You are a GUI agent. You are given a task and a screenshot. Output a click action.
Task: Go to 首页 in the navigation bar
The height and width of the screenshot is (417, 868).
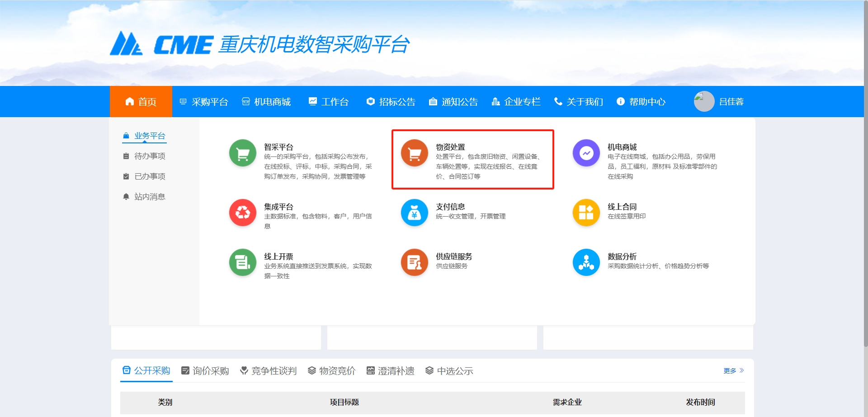point(141,102)
